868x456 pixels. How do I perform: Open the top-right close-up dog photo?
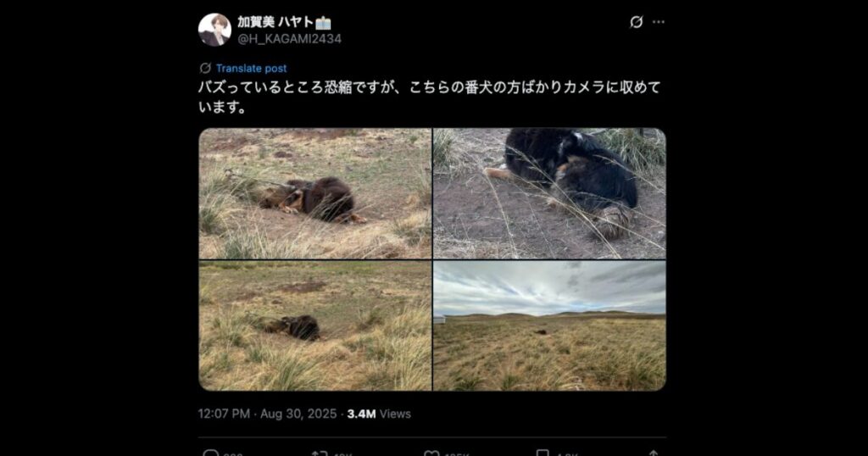pos(549,194)
